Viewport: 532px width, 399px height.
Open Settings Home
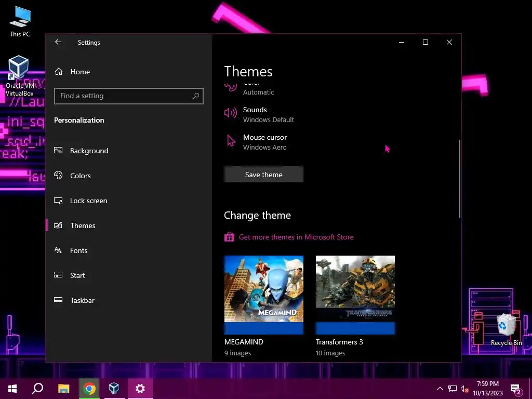80,72
